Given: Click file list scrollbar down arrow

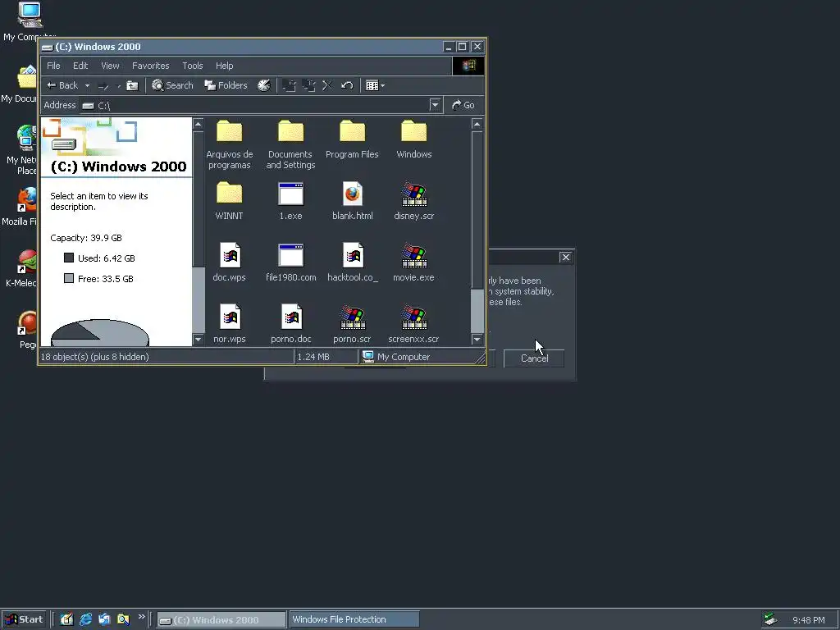Looking at the screenshot, I should point(477,339).
